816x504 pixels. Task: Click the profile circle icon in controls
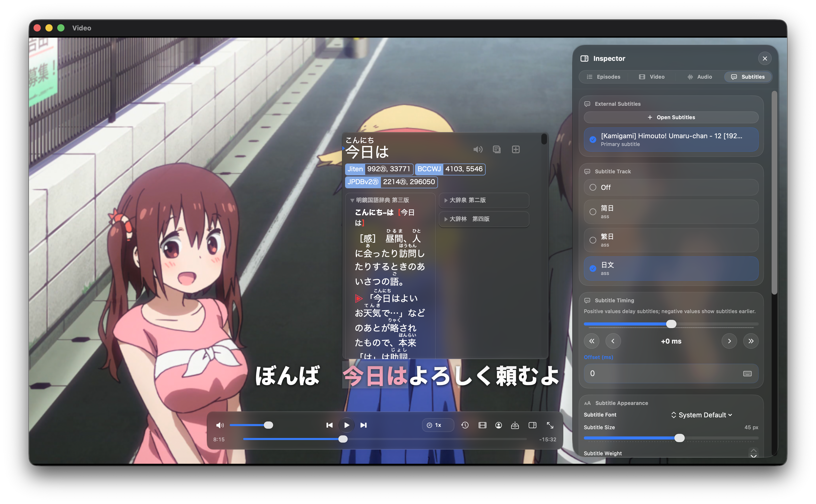tap(499, 425)
